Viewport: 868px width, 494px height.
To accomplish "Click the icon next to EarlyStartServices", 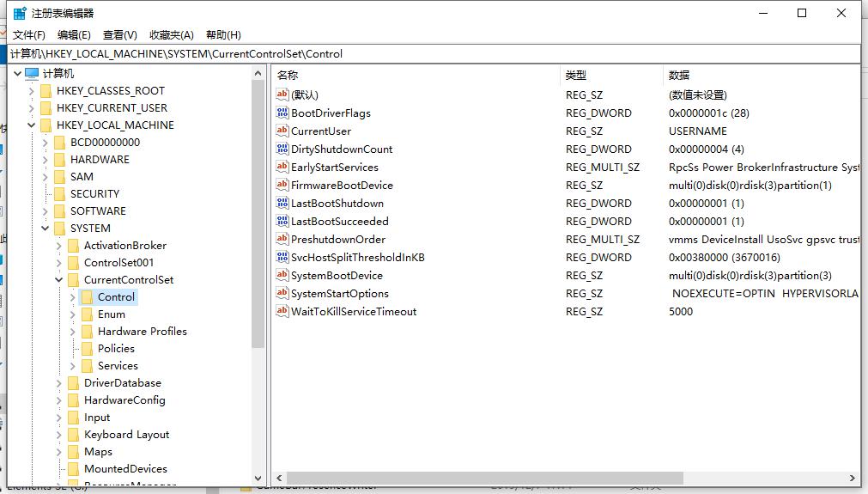I will (282, 167).
